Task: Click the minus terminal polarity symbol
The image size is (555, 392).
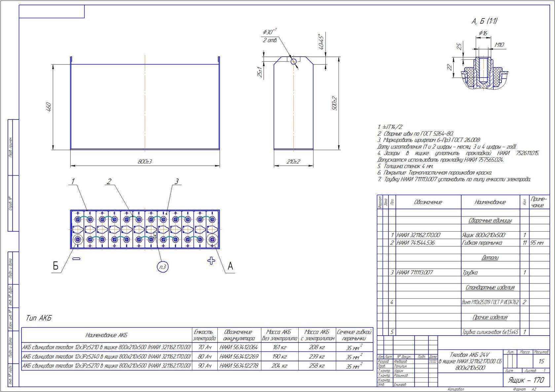Action: click(x=76, y=259)
